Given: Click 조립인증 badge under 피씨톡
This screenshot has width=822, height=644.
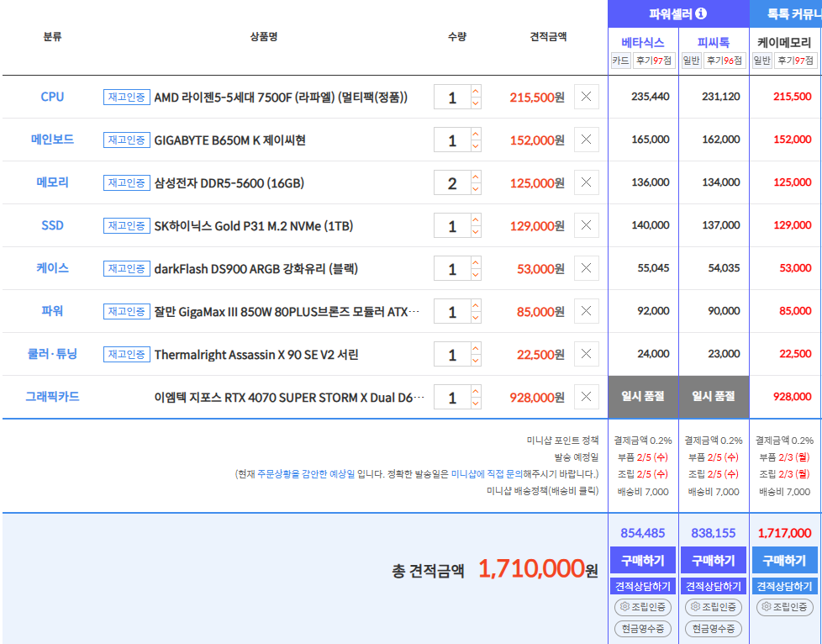Looking at the screenshot, I should pyautogui.click(x=714, y=607).
